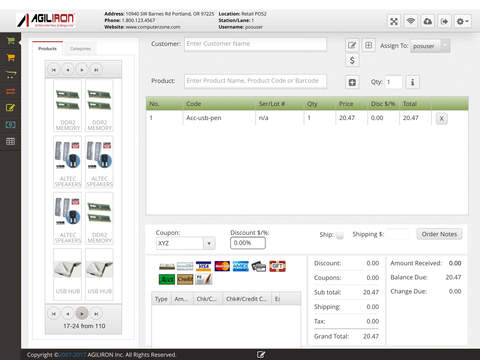Viewport: 480px width, 360px height.
Task: Select the first USB HUB product thumbnail
Action: coord(68,274)
